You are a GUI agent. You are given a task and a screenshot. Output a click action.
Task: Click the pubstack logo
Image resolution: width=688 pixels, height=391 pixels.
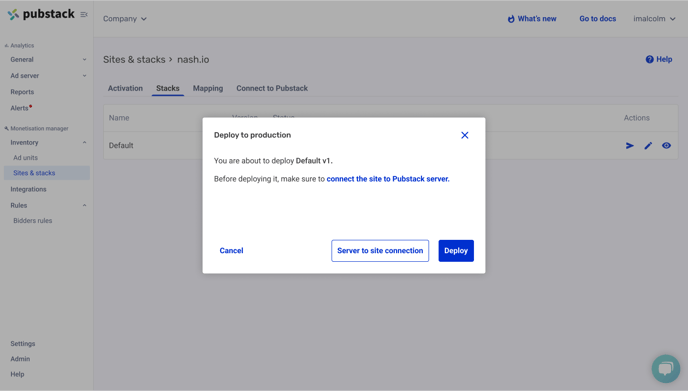coord(41,14)
